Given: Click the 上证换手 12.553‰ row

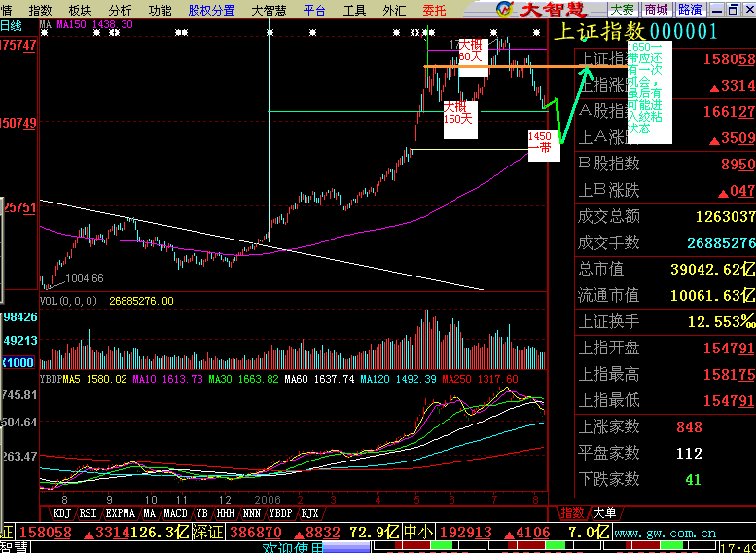Looking at the screenshot, I should (666, 321).
